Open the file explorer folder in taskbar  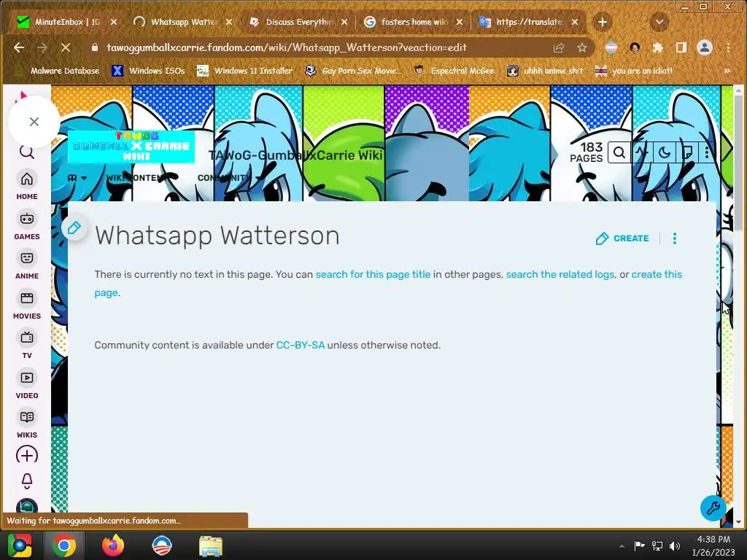(x=210, y=545)
